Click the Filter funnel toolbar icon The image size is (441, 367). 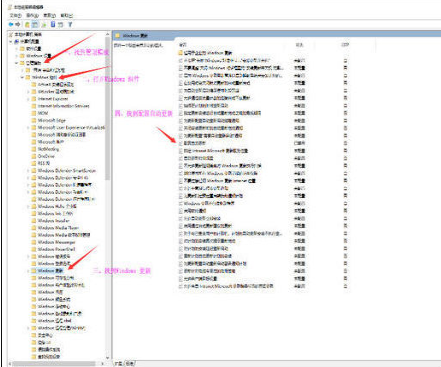click(70, 24)
